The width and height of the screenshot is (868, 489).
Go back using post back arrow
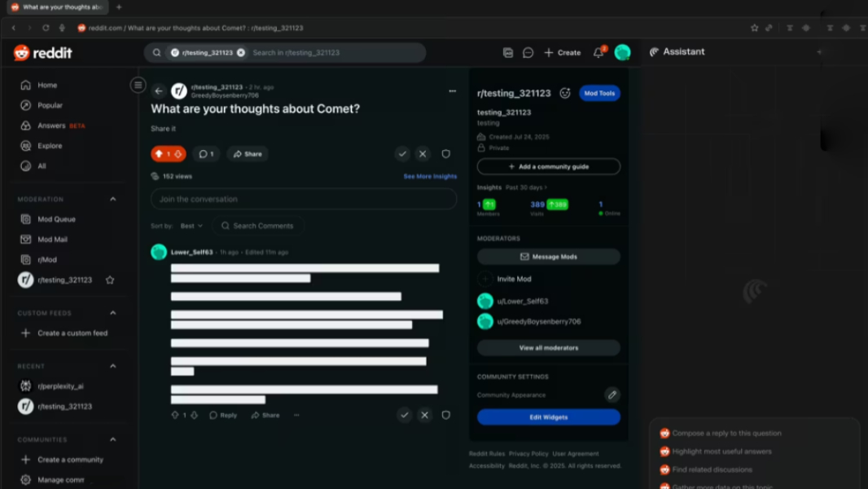159,90
